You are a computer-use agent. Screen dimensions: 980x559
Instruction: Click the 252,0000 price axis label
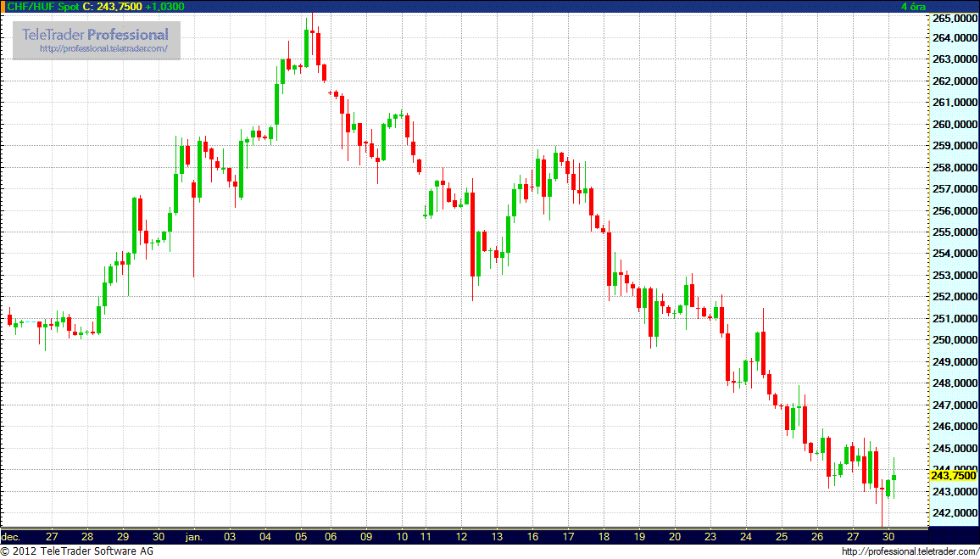click(x=955, y=297)
